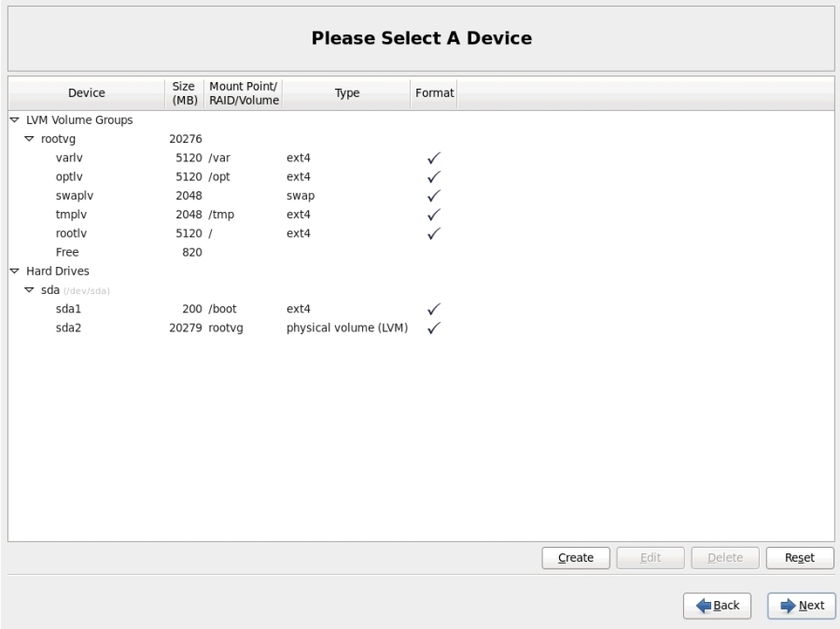Image resolution: width=840 pixels, height=629 pixels.
Task: Proceed with the Next button
Action: 802,606
